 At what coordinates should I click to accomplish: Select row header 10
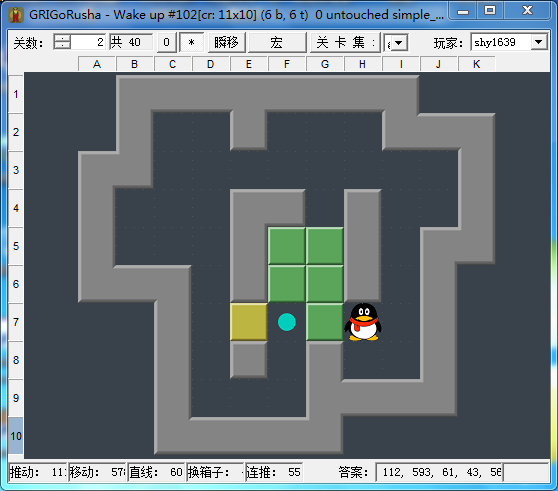click(x=16, y=436)
